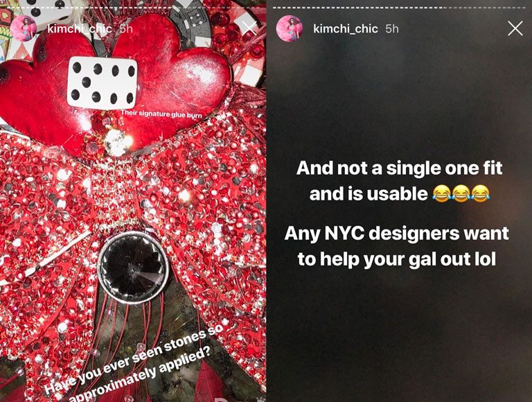Select the right story progress bar
Image resolution: width=532 pixels, height=402 pixels.
coord(399,8)
